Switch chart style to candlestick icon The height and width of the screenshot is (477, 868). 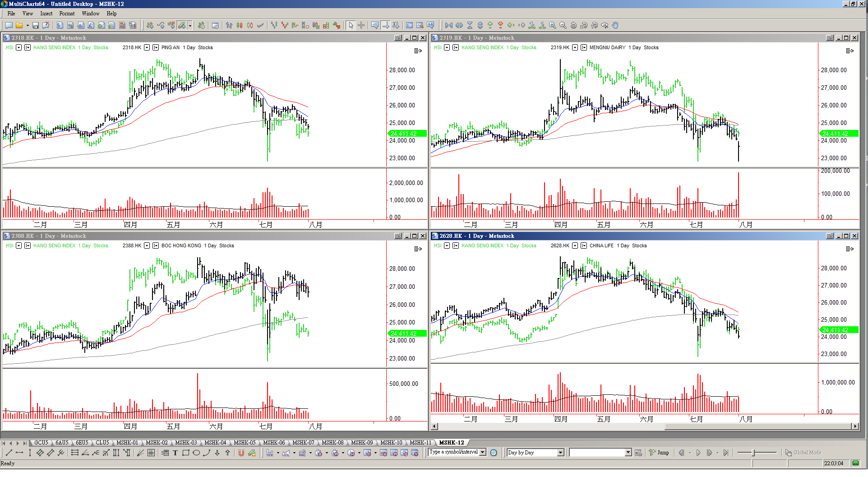click(x=240, y=26)
